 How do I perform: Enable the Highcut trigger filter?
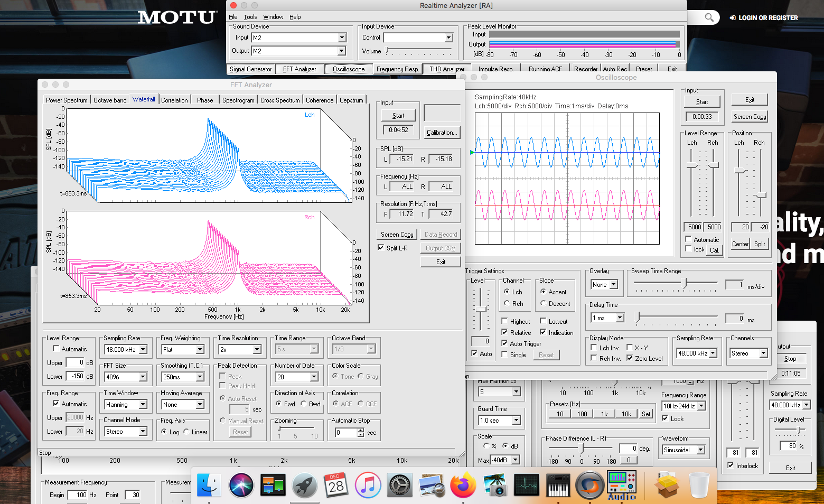(504, 321)
